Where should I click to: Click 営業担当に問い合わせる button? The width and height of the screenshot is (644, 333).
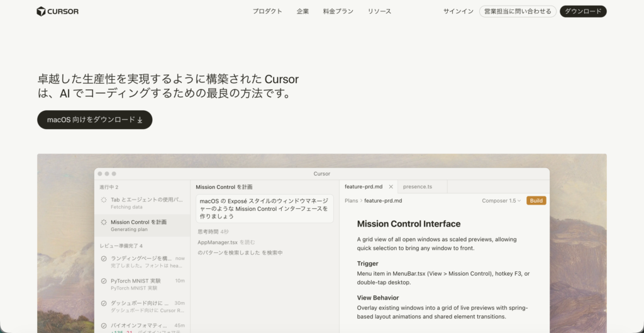[x=518, y=11]
